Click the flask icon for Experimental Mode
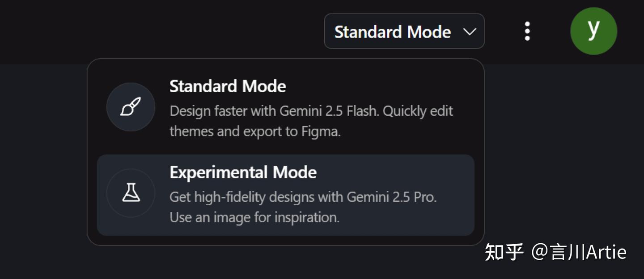 click(x=131, y=193)
